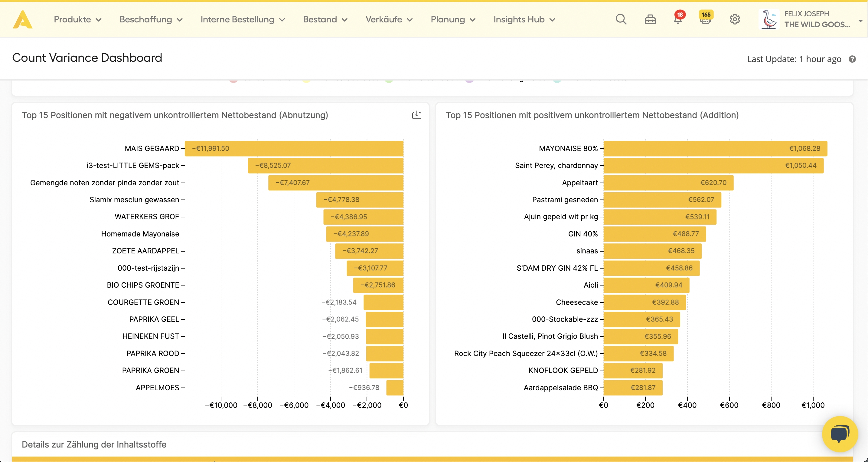Click the Apicbase logo home icon

pos(23,20)
